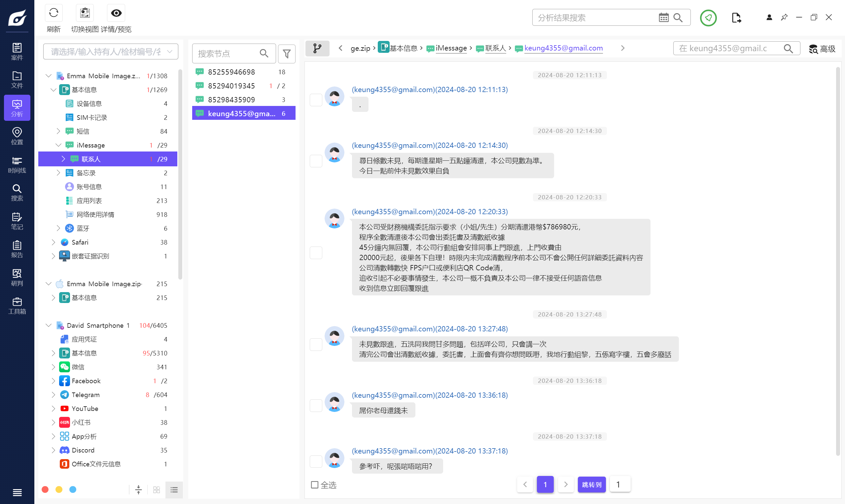
Task: Check the Select All (全选) checkbox
Action: [315, 485]
